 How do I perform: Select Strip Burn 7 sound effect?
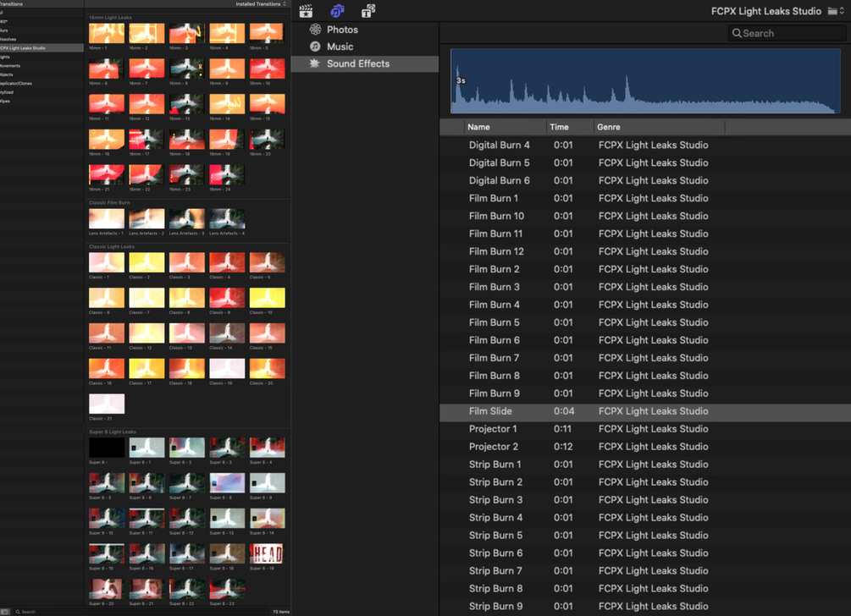click(644, 570)
